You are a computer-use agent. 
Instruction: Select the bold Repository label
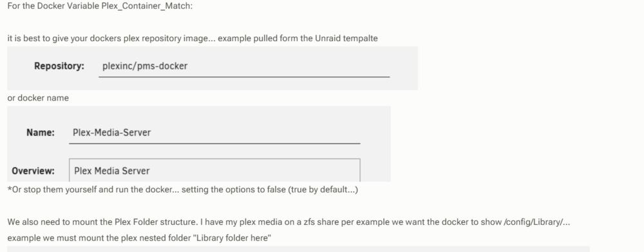coord(59,66)
